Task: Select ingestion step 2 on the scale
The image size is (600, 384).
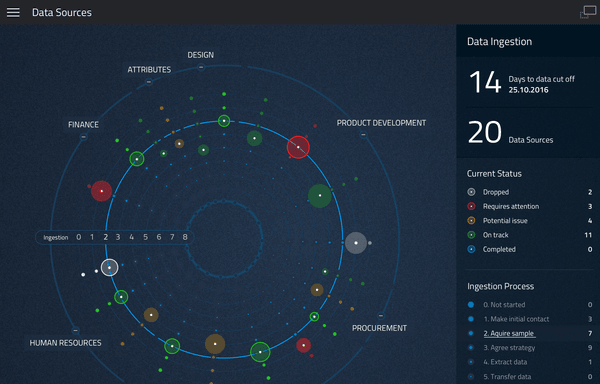Action: pyautogui.click(x=105, y=237)
